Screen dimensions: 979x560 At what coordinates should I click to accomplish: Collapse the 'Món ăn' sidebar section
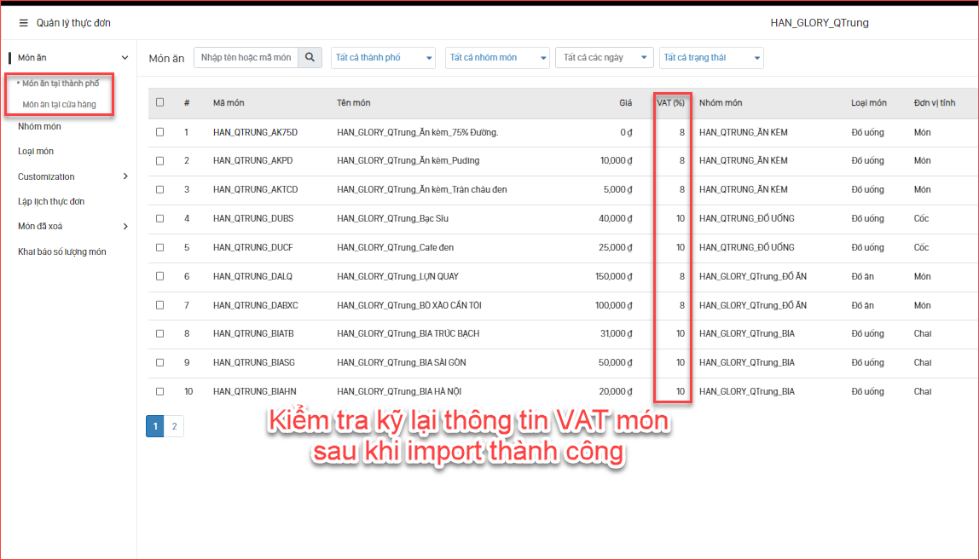(x=125, y=58)
